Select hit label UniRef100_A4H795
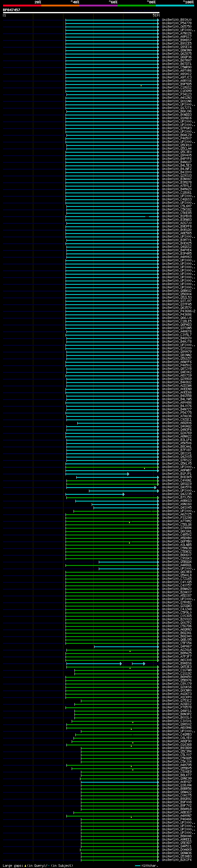The image size is (197, 868). [176, 765]
